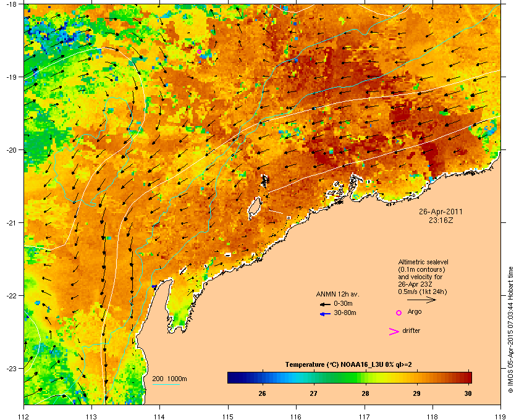Click the latitude axis label -20
The height and width of the screenshot is (420, 519).
pos(11,150)
